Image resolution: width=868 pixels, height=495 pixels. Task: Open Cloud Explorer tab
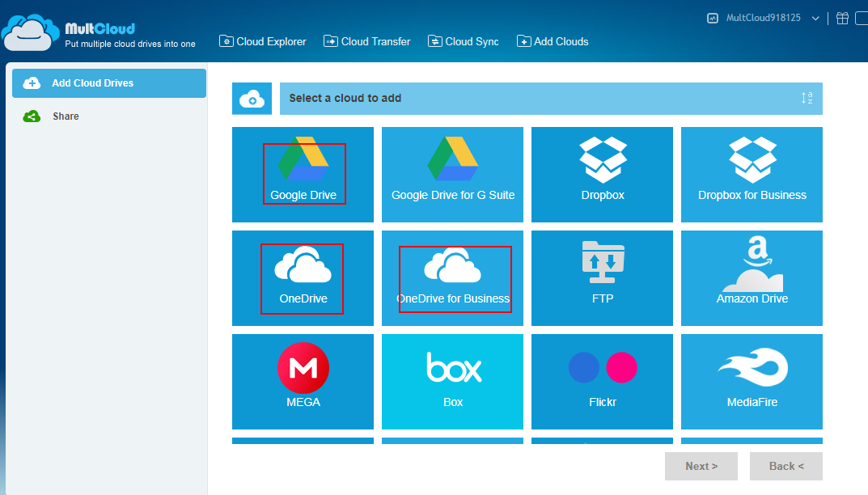(x=262, y=41)
